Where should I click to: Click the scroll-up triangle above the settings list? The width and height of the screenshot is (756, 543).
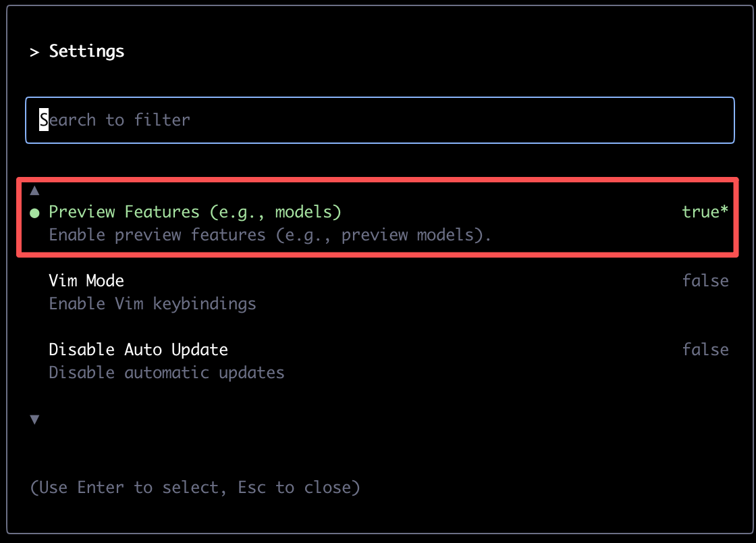34,191
